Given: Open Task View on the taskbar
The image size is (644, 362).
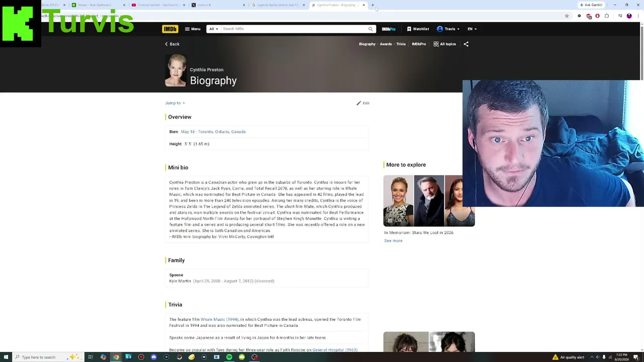Looking at the screenshot, I should [91, 357].
